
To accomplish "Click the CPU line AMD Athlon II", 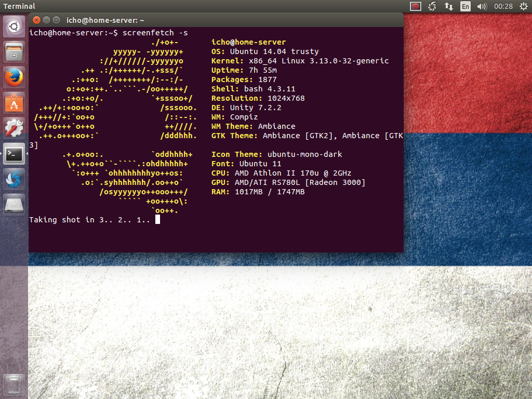I will [x=281, y=173].
